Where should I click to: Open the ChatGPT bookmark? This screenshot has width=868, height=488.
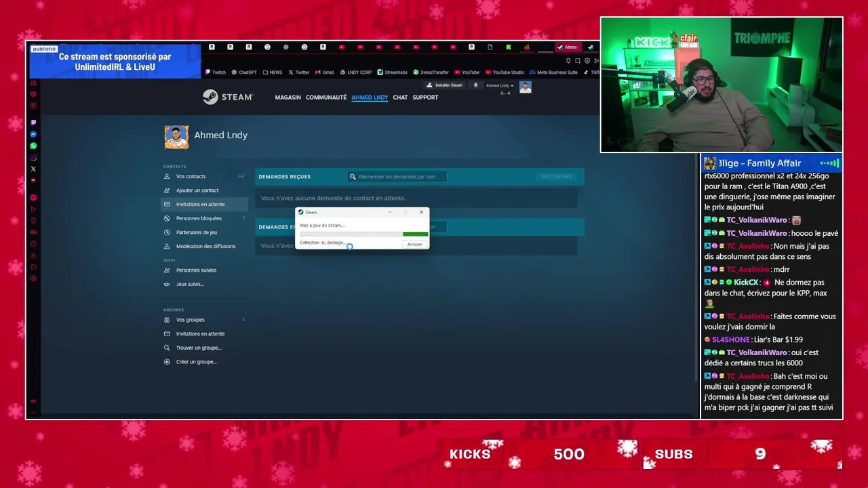click(244, 72)
